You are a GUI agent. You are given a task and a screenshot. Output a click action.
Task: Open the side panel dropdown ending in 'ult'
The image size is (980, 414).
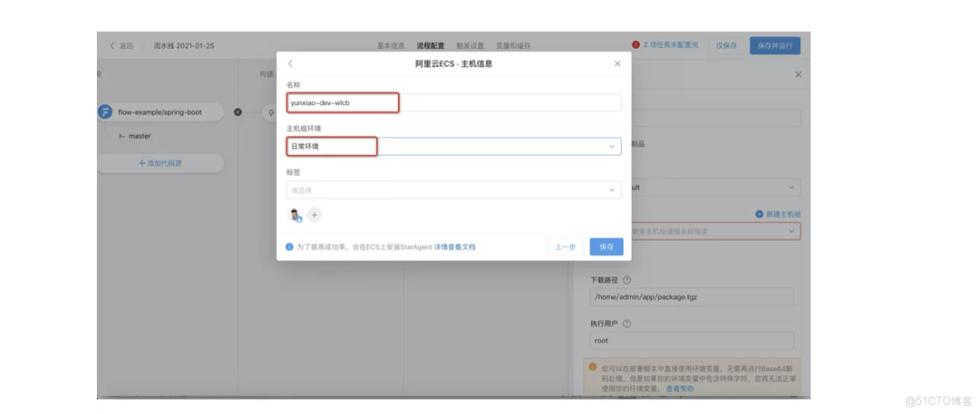pos(716,187)
